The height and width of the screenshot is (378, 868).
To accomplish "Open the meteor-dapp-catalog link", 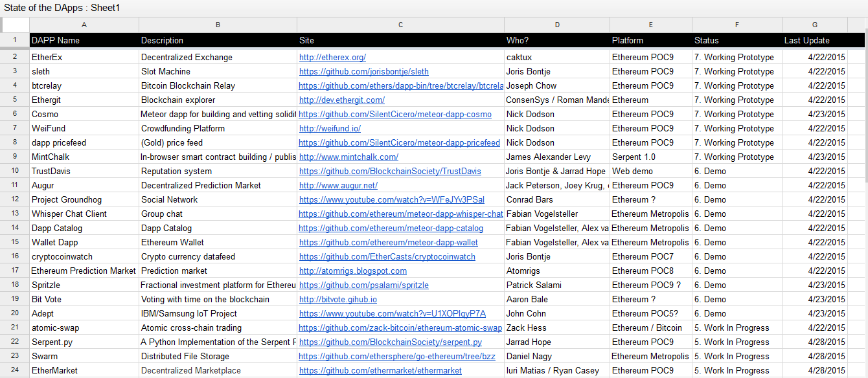I will 391,228.
